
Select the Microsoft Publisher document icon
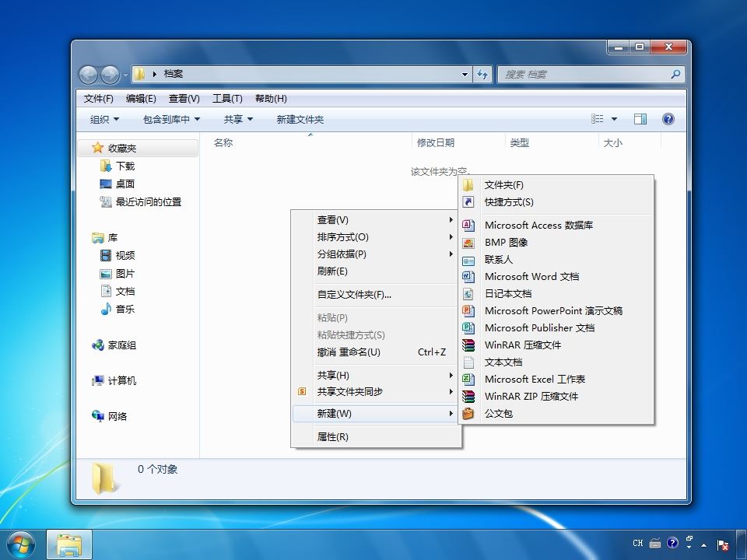pyautogui.click(x=468, y=328)
